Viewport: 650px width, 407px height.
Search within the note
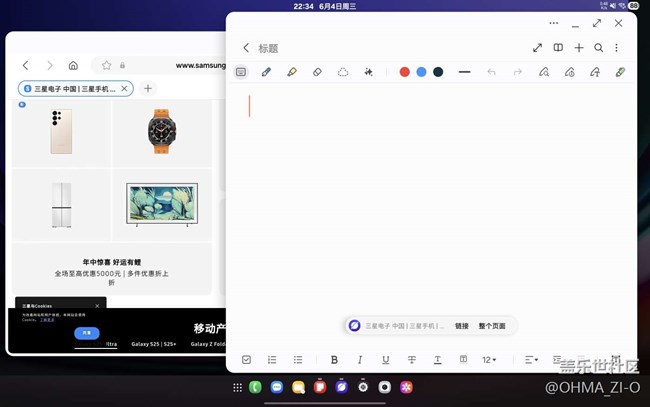point(599,48)
